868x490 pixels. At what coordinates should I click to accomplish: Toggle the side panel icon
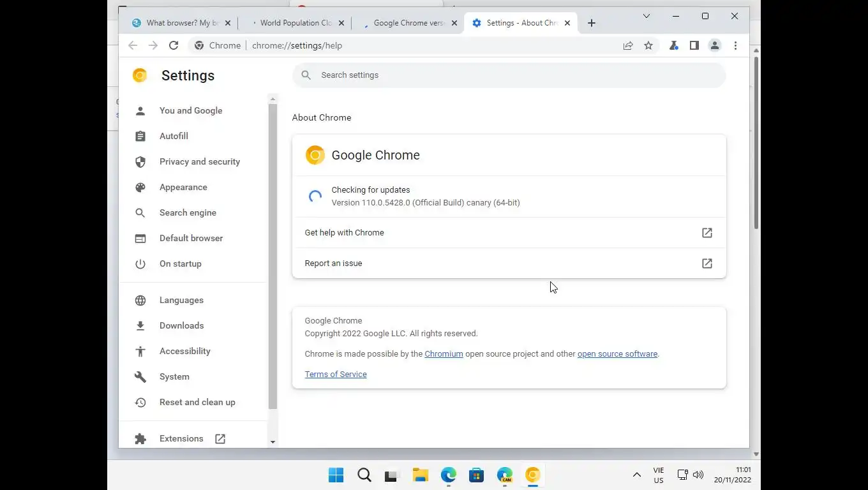(x=694, y=45)
